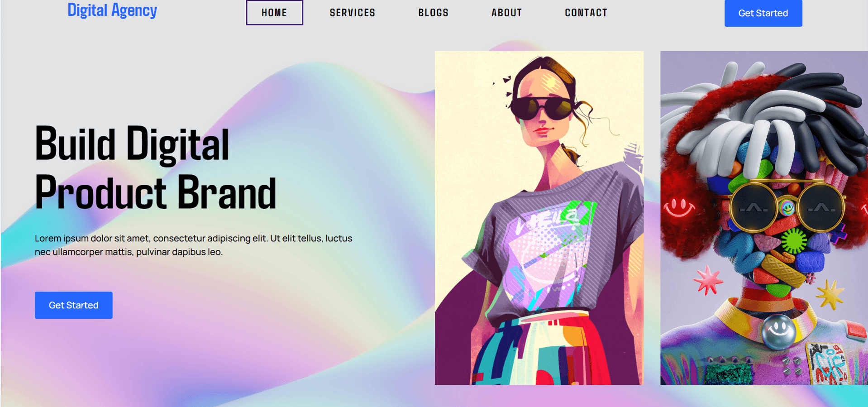Open the Blogs navigation link
This screenshot has height=407, width=868.
[x=433, y=13]
